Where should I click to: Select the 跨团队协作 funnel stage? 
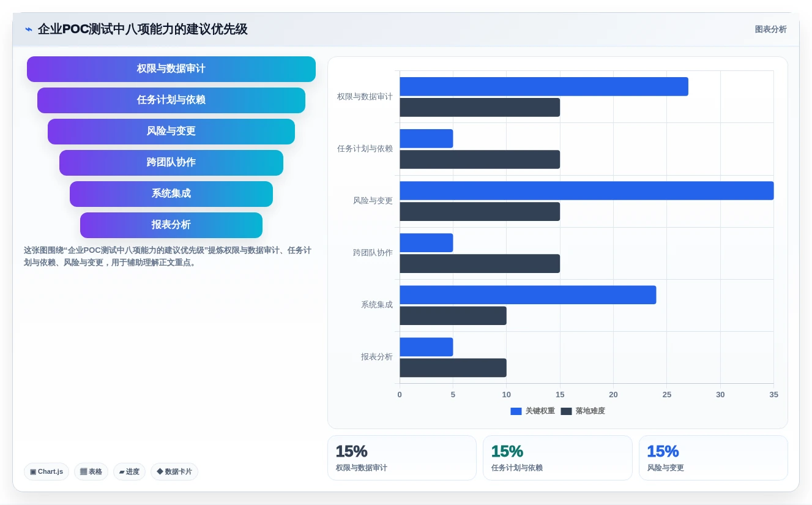click(x=171, y=163)
